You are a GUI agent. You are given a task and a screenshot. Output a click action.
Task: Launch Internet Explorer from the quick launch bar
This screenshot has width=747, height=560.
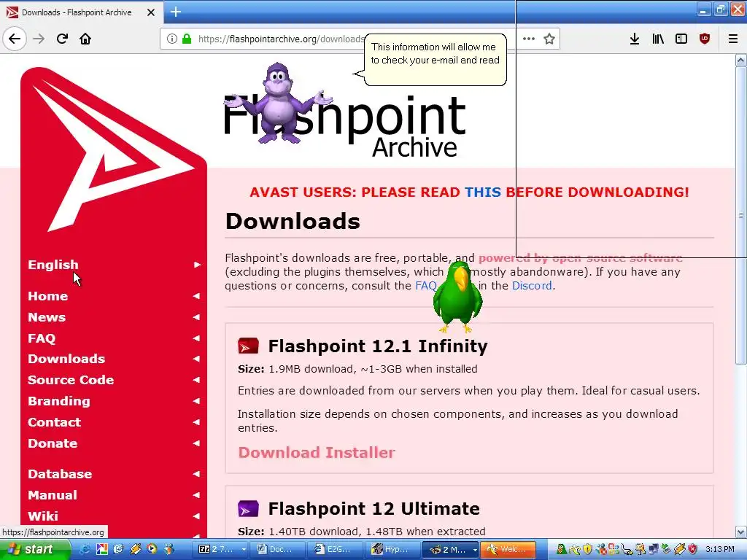click(85, 549)
